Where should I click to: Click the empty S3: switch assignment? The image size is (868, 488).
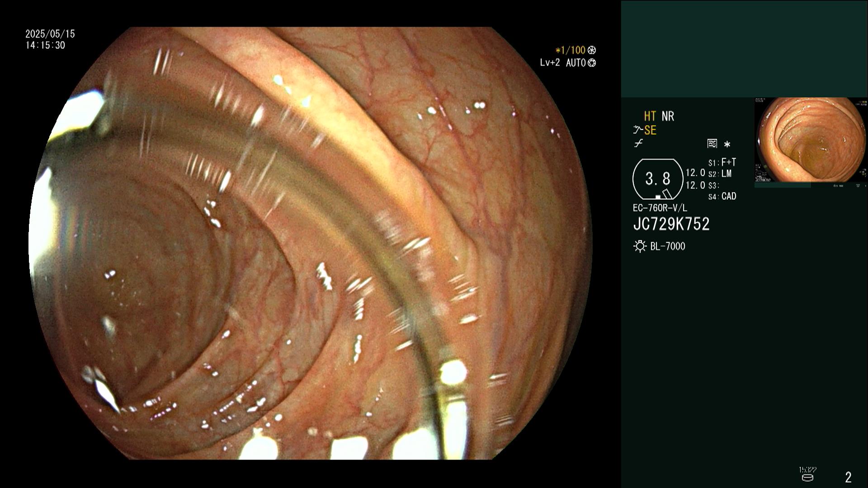714,186
